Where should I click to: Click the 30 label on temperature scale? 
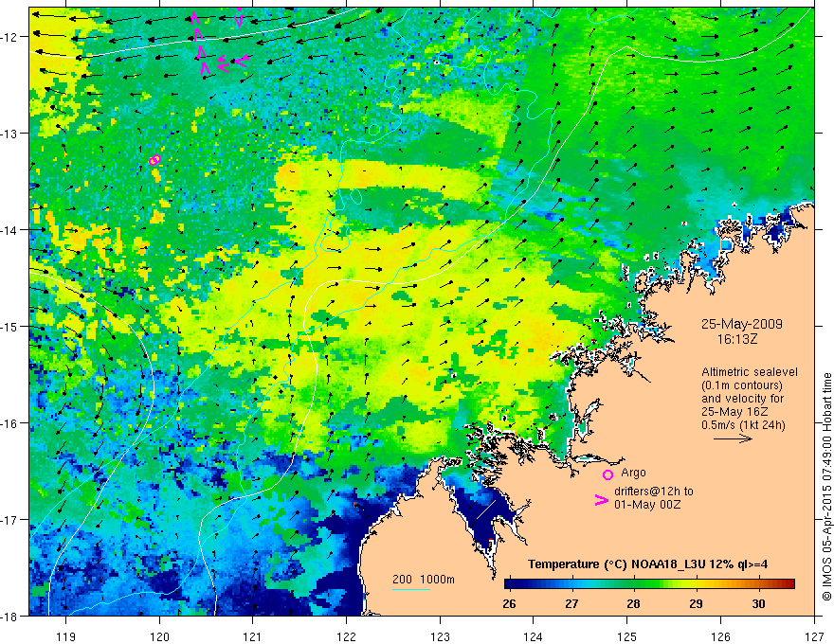click(758, 603)
